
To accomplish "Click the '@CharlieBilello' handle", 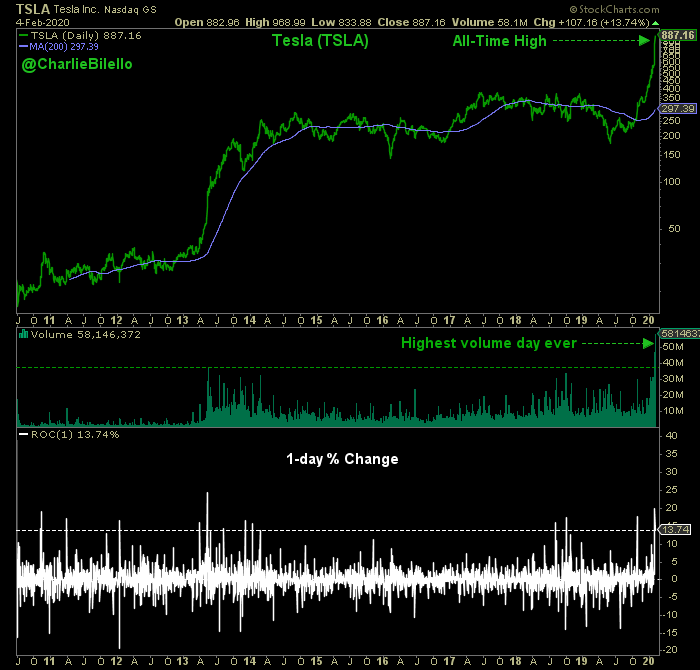I will click(77, 64).
